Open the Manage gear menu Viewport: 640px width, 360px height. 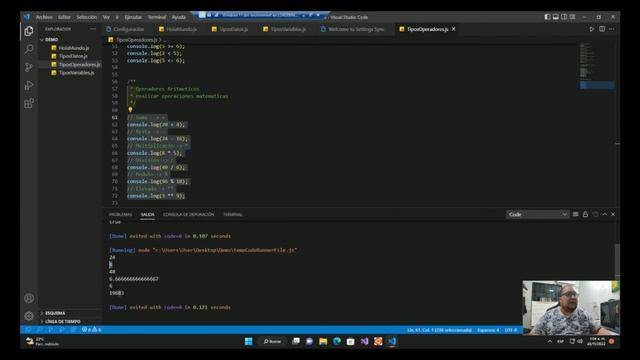29,316
